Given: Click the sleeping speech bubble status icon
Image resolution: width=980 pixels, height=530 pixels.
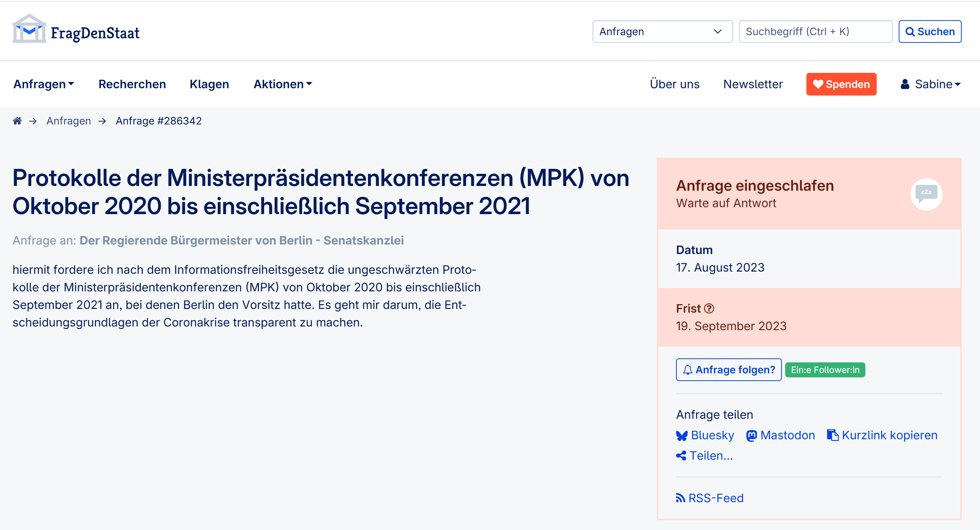Looking at the screenshot, I should coord(925,194).
